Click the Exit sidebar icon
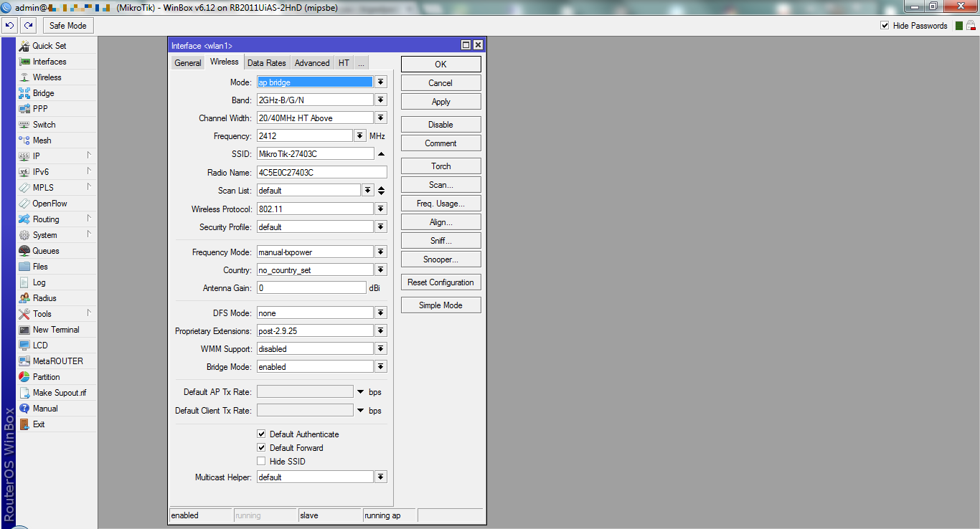980x529 pixels. click(x=24, y=424)
